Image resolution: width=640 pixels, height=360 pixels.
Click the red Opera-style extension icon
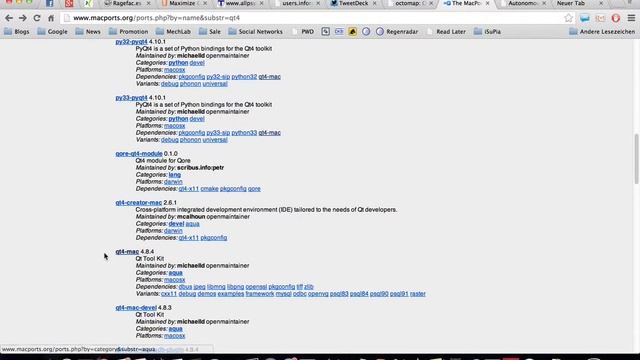616,18
